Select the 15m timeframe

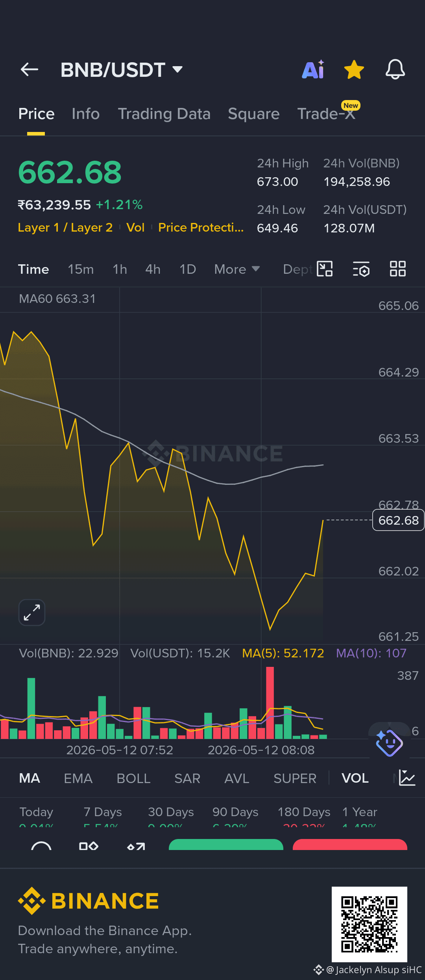pyautogui.click(x=81, y=269)
